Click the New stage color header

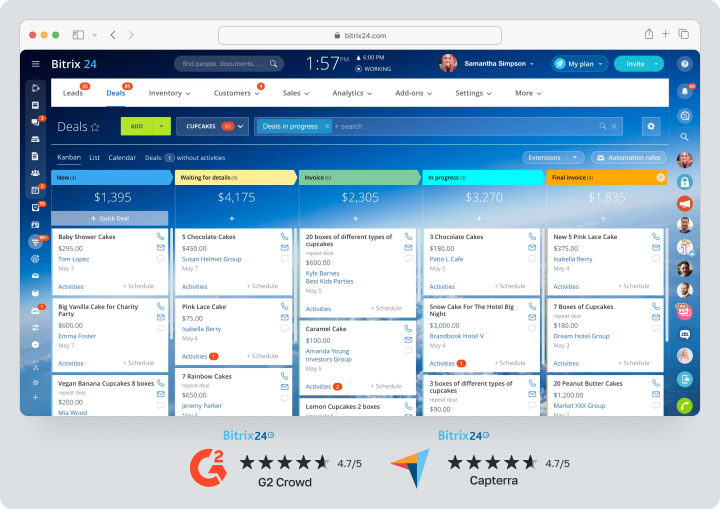click(112, 177)
